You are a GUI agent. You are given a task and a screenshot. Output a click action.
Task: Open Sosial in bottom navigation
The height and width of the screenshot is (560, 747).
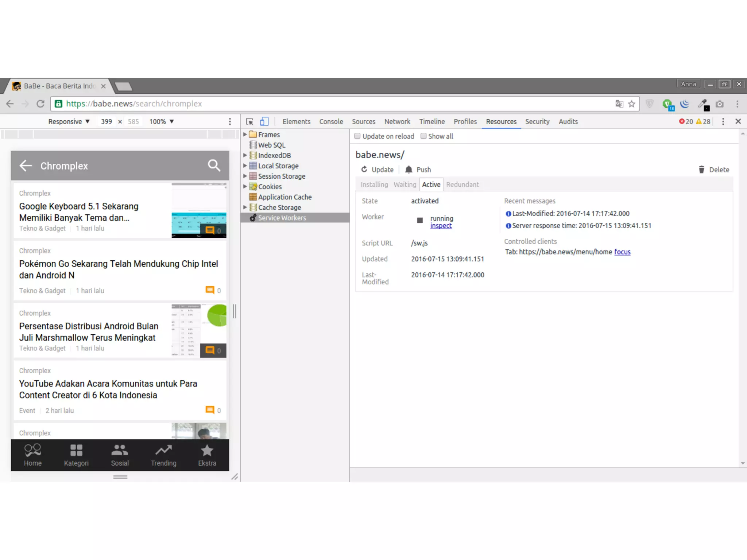120,455
